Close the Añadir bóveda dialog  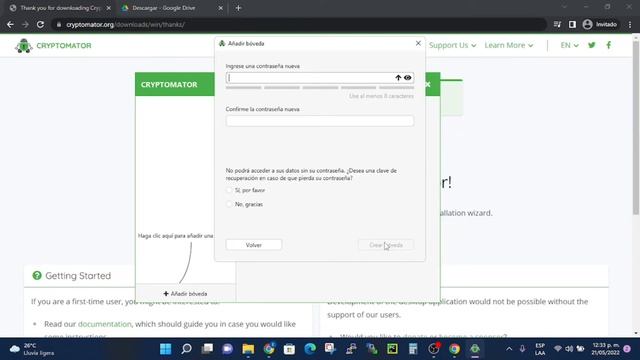(x=418, y=43)
